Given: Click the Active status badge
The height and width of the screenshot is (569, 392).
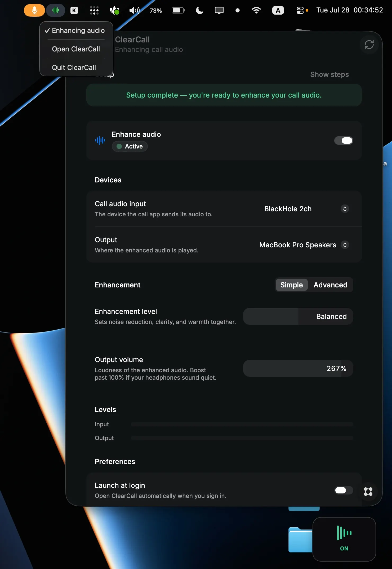Looking at the screenshot, I should coord(130,146).
